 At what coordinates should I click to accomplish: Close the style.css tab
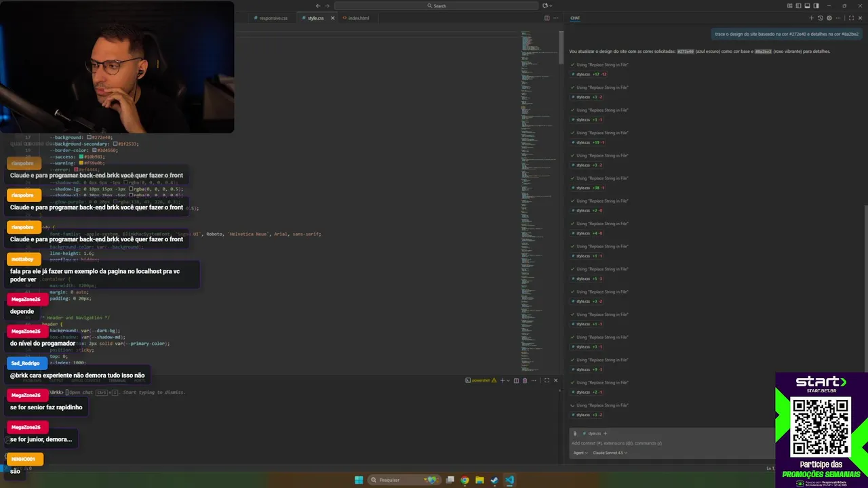[x=332, y=18]
